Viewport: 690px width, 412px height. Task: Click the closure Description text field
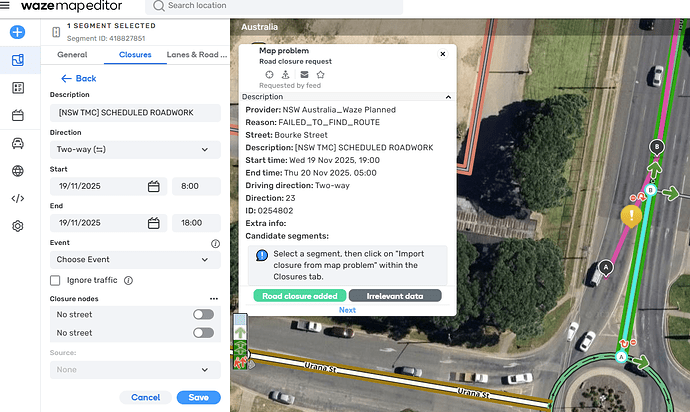point(135,112)
